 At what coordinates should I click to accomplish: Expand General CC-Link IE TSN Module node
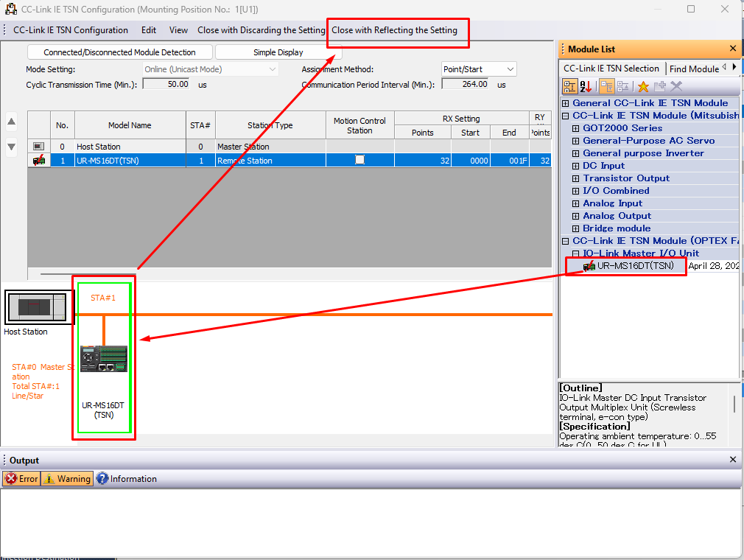tap(565, 103)
